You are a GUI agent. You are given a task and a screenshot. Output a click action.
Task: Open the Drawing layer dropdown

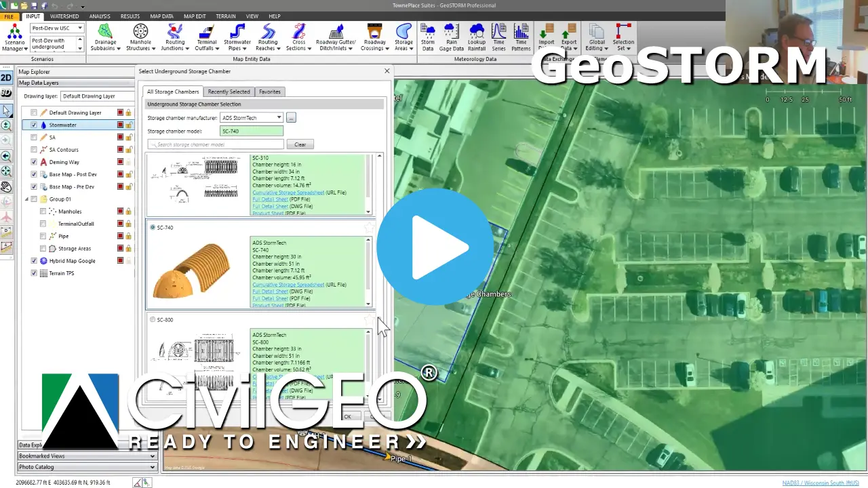97,96
